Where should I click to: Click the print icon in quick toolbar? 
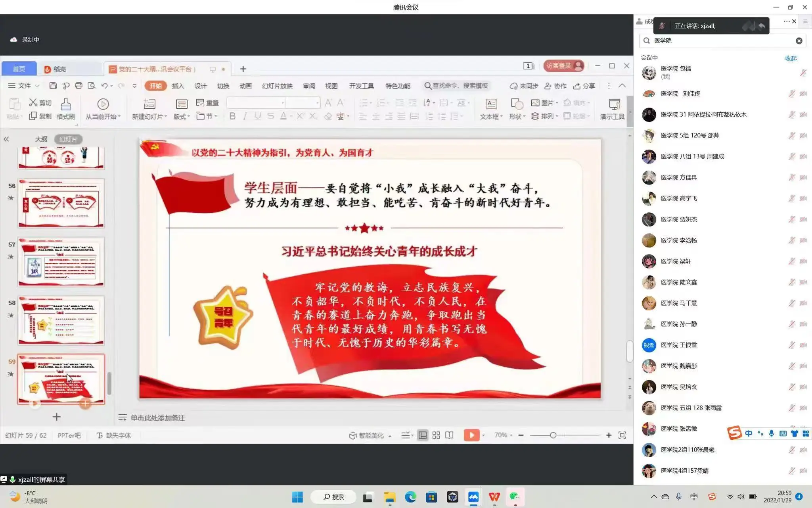click(79, 86)
